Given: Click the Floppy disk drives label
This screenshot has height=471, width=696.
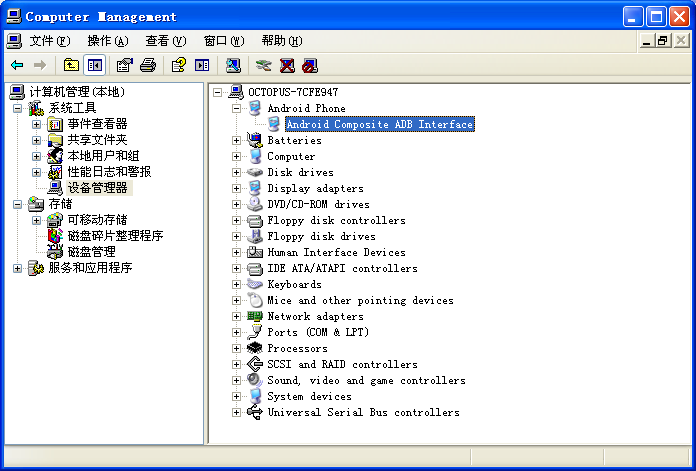Looking at the screenshot, I should (321, 236).
